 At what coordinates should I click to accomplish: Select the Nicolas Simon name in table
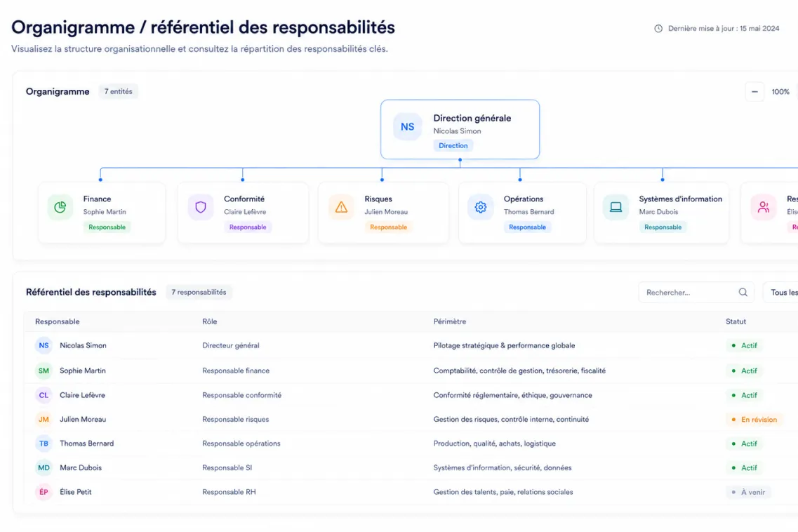[83, 345]
